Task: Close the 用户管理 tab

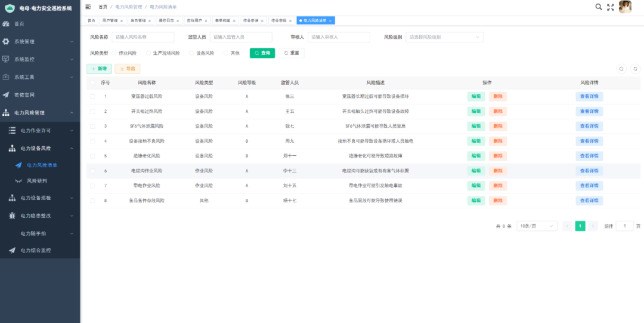Action: coord(122,20)
